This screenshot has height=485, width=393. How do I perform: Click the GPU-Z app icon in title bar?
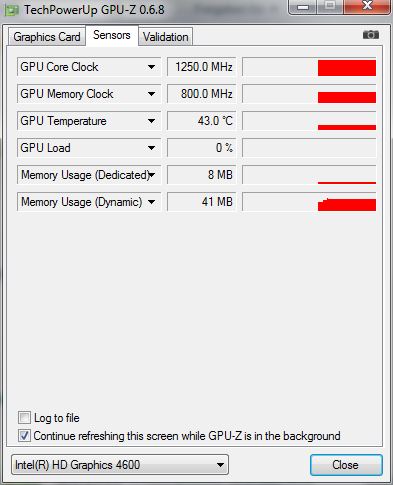11,10
